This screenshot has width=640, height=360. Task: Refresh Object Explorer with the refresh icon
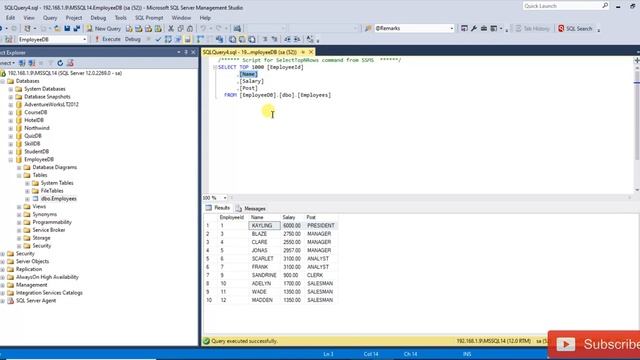tap(60, 63)
